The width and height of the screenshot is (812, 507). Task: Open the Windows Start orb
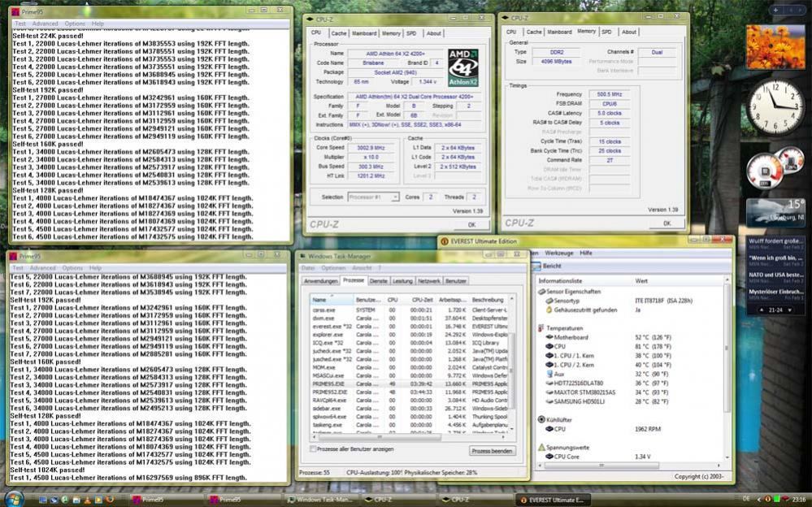pyautogui.click(x=14, y=499)
